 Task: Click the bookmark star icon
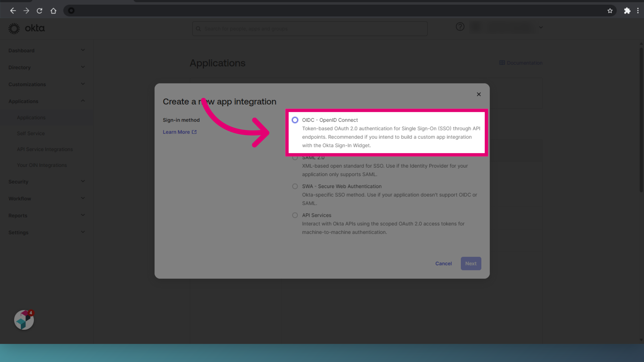[610, 10]
